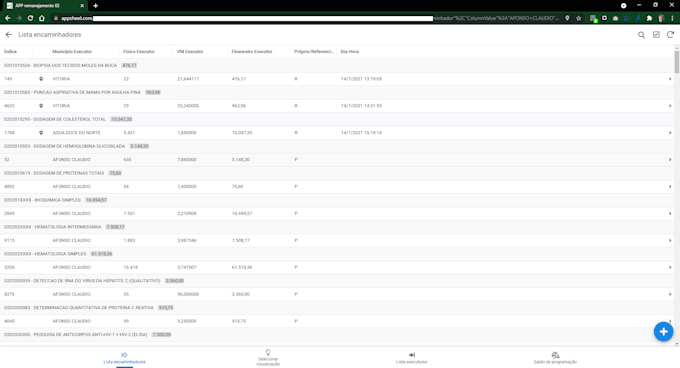Sort by Dia-Hora column header

point(350,52)
